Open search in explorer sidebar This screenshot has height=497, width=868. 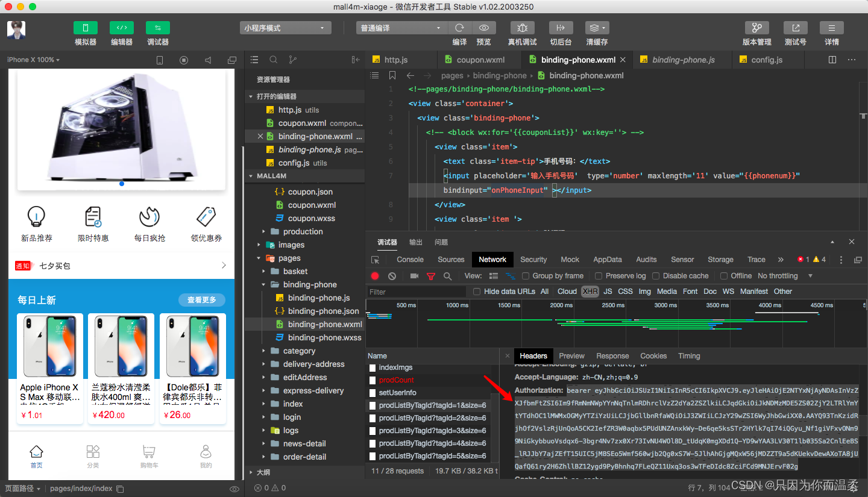(274, 60)
